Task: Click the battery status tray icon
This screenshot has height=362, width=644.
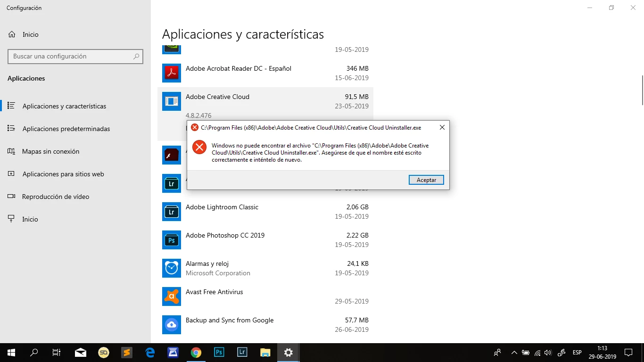Action: click(526, 353)
